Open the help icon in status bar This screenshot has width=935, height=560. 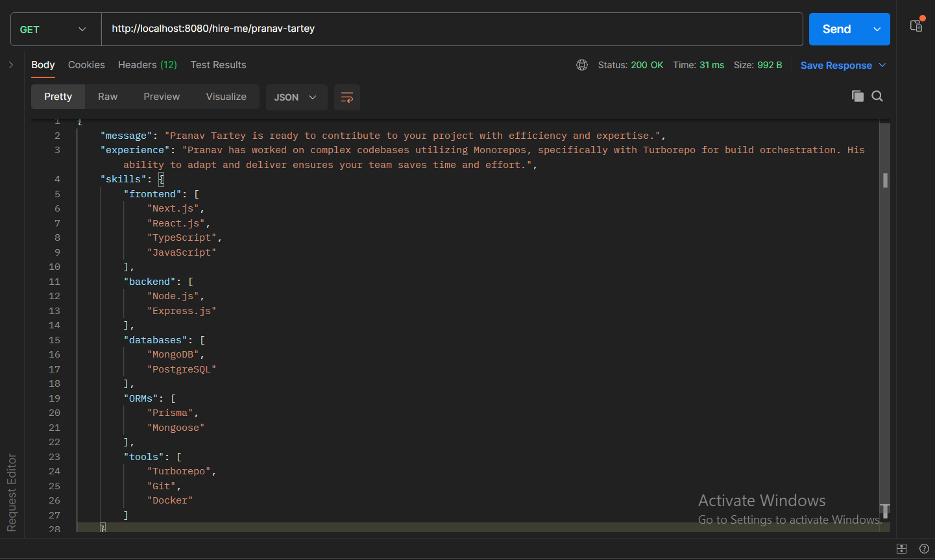tap(924, 549)
